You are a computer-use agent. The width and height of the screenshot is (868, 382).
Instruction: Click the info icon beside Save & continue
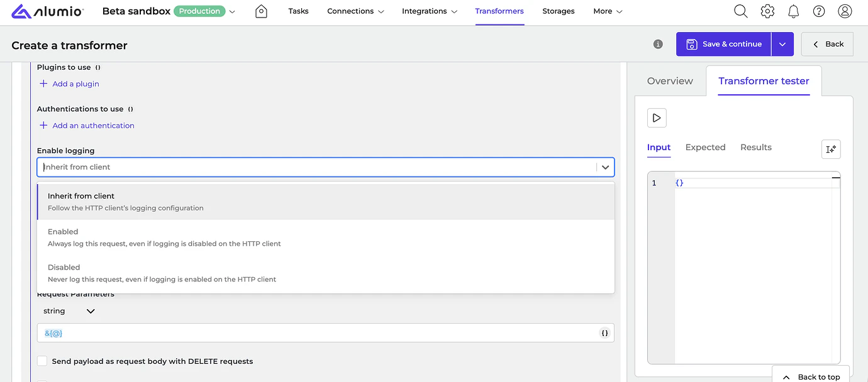point(658,44)
